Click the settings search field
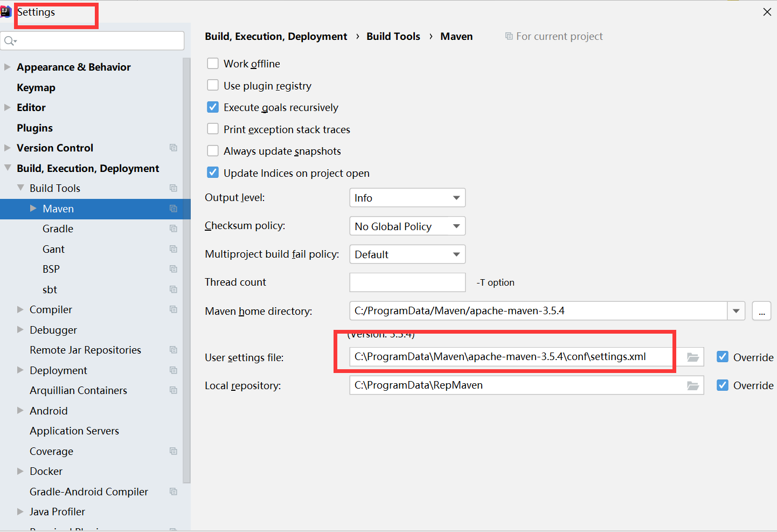 point(93,41)
